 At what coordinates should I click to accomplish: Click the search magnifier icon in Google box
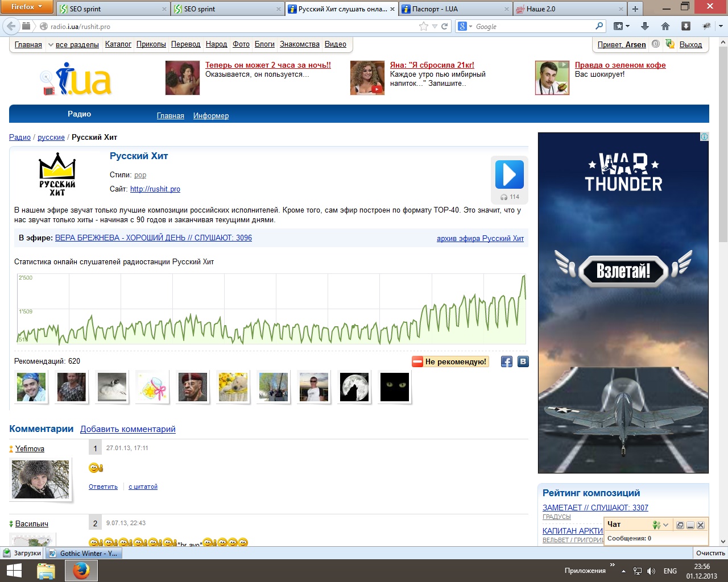[599, 26]
